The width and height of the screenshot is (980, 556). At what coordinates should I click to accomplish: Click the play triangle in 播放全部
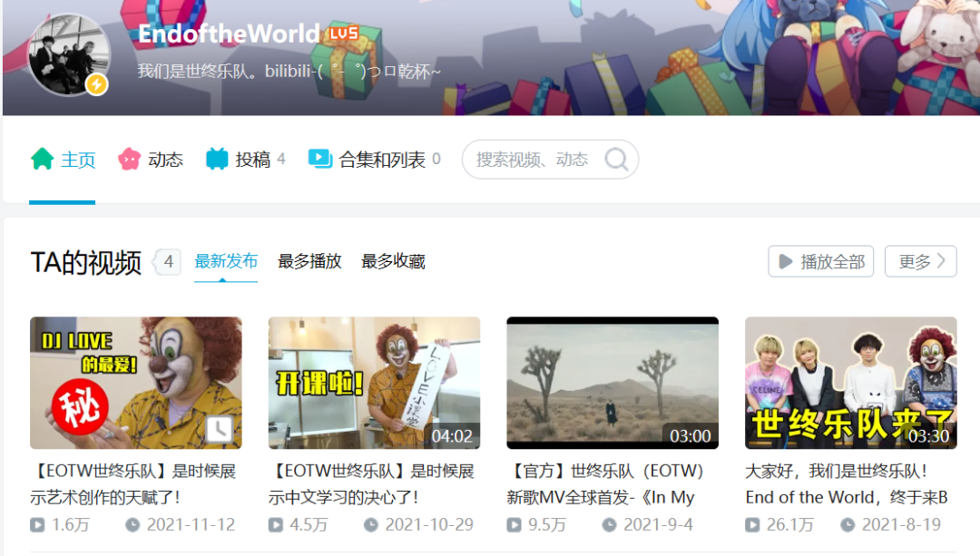click(786, 262)
